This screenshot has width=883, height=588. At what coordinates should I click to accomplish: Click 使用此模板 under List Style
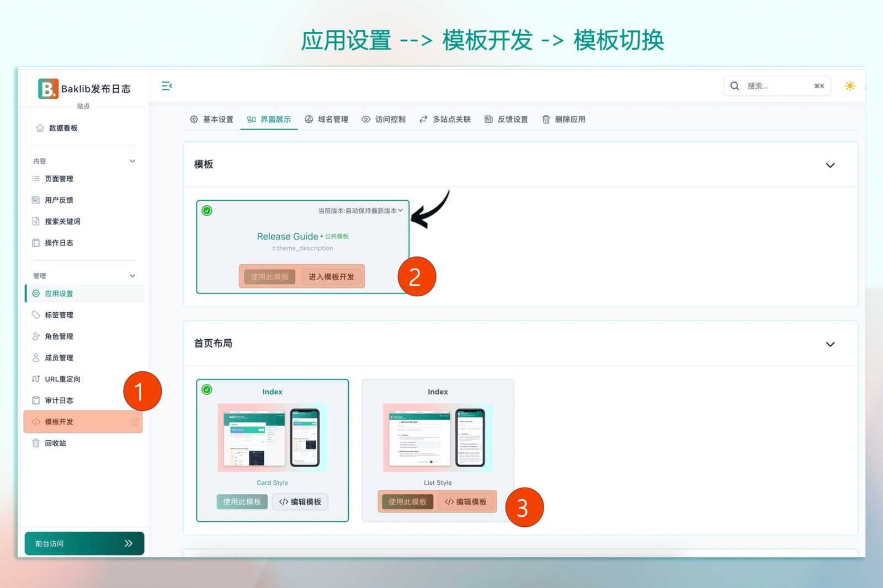[407, 502]
